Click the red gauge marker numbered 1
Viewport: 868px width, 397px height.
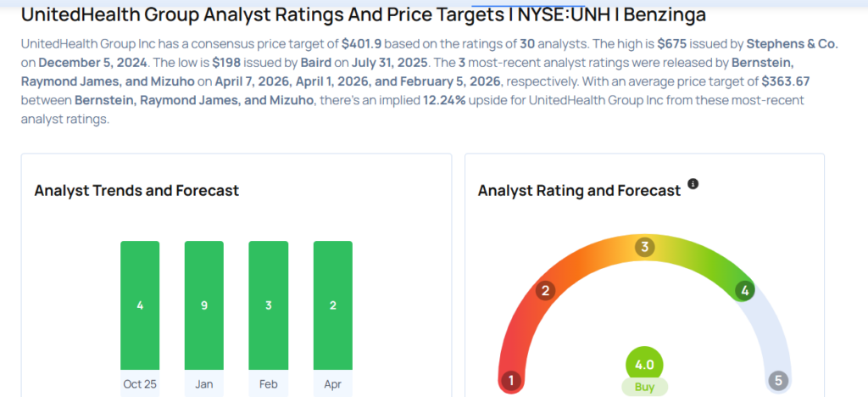(511, 380)
